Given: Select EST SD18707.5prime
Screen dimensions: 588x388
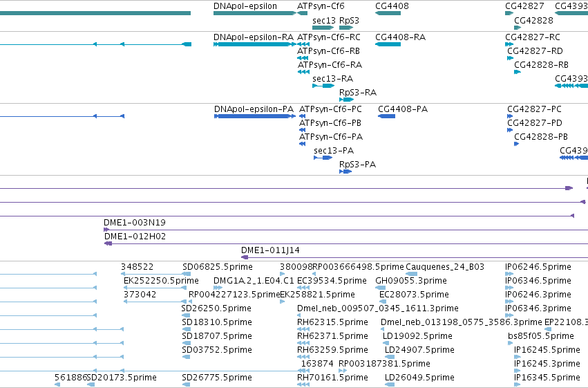Looking at the screenshot, I should point(186,344).
